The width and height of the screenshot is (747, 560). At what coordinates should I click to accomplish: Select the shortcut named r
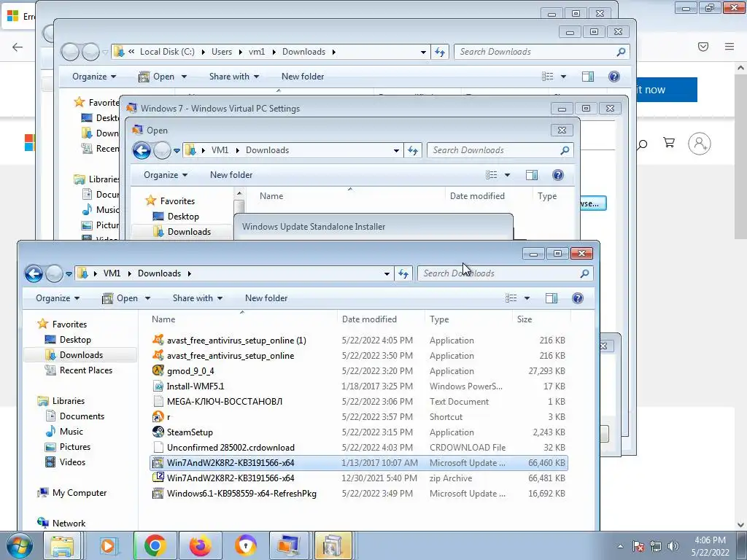[x=169, y=417]
